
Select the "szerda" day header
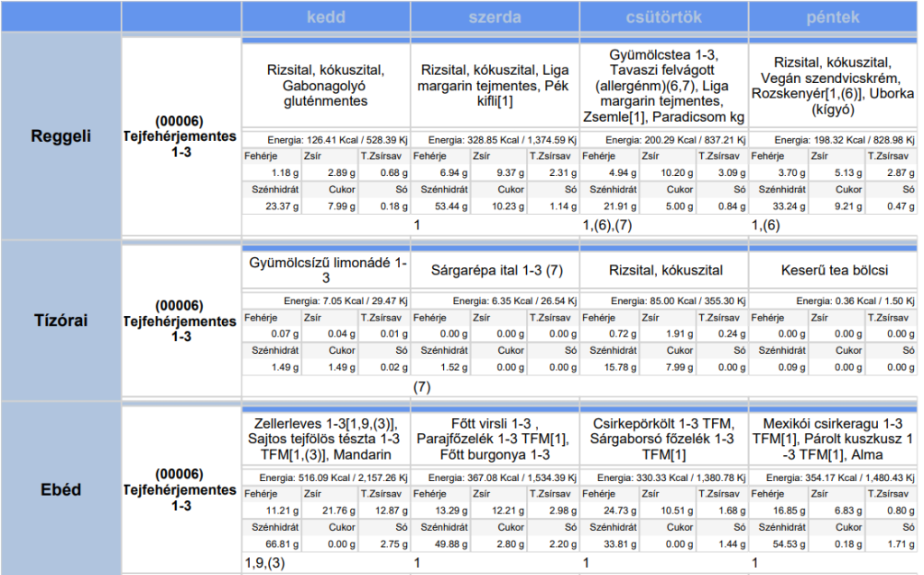pos(494,17)
